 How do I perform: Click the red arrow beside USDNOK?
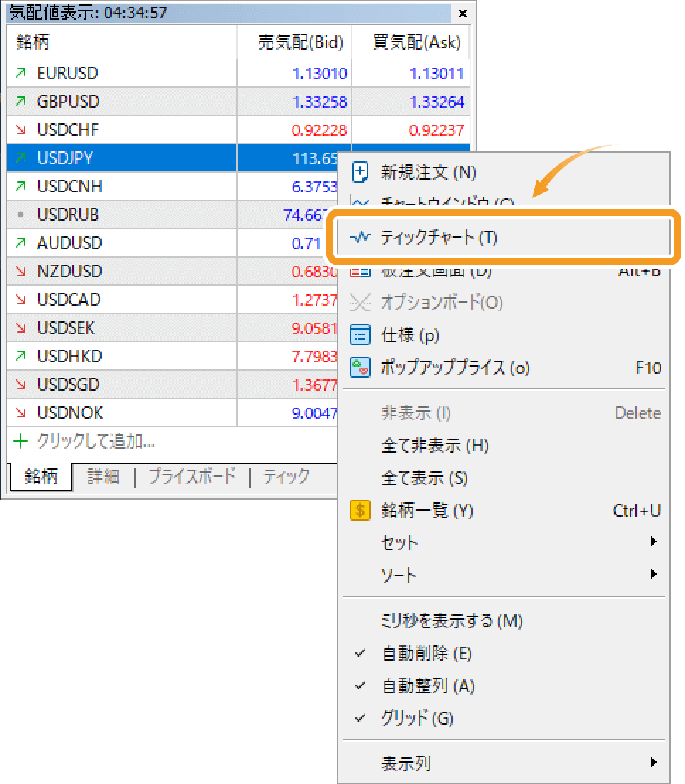(21, 413)
